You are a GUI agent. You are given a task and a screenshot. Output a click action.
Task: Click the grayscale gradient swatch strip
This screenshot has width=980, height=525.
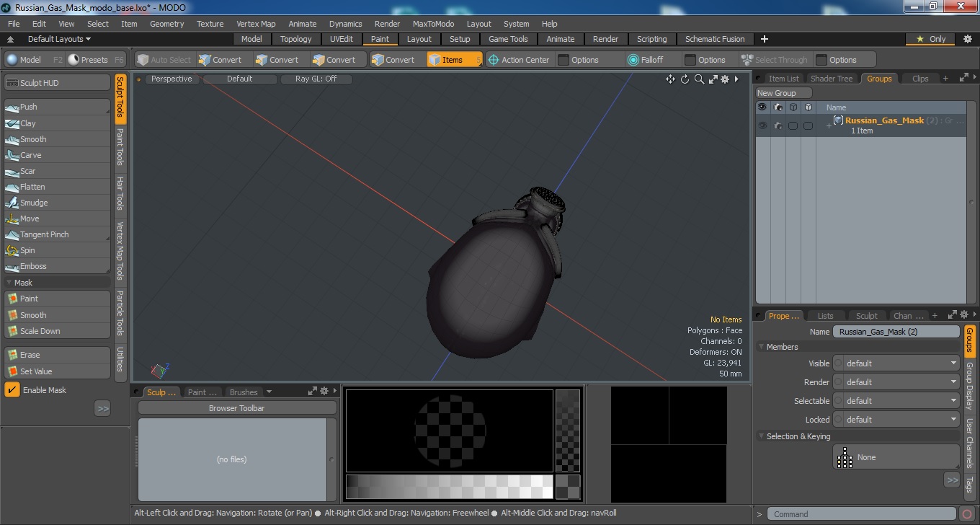click(449, 487)
